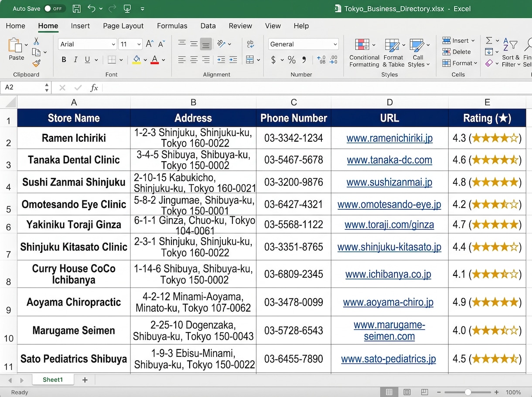The width and height of the screenshot is (532, 397).
Task: Open the Cell Styles dropdown
Action: click(x=419, y=53)
